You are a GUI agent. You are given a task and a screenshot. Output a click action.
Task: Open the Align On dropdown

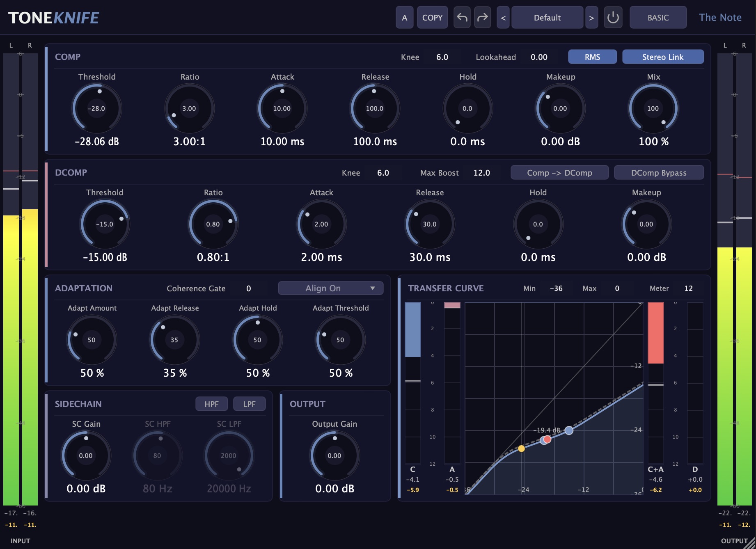coord(330,288)
